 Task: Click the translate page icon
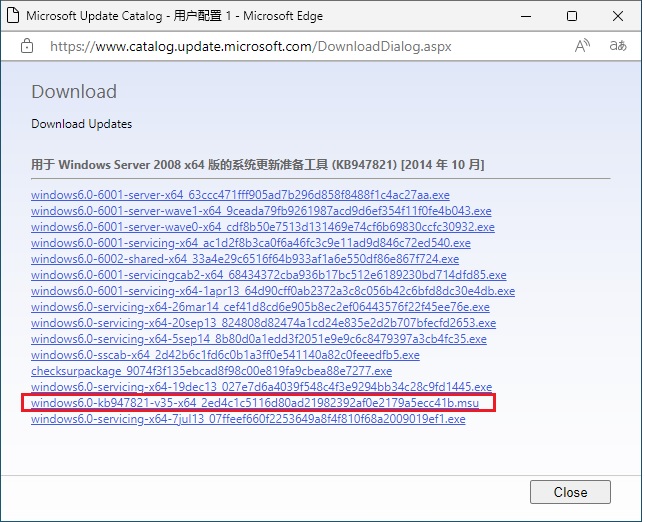point(618,46)
